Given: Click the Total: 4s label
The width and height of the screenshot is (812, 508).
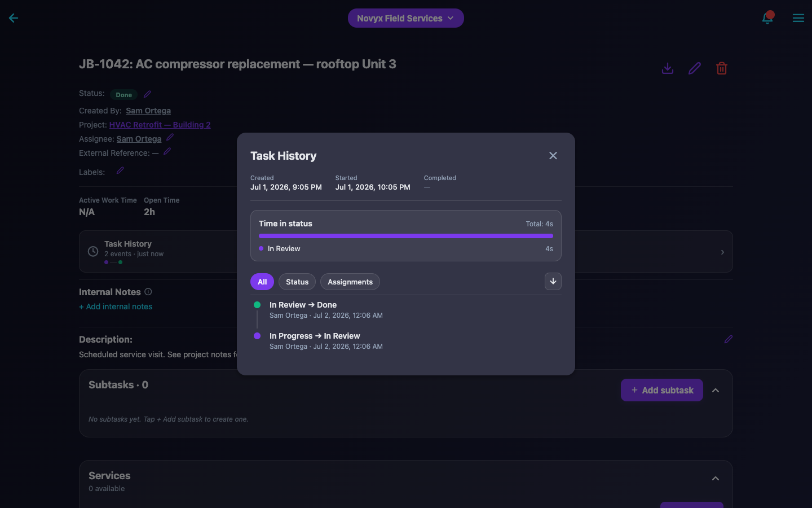Looking at the screenshot, I should click(x=539, y=224).
